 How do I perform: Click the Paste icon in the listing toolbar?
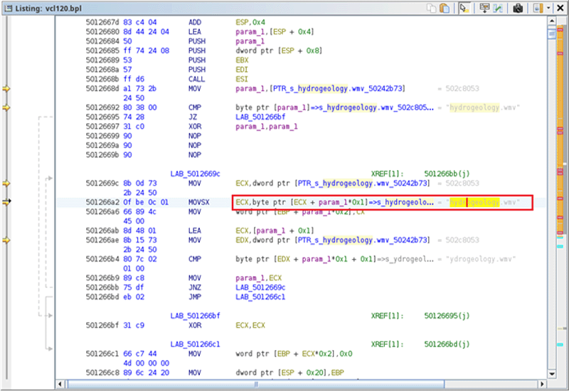(444, 8)
